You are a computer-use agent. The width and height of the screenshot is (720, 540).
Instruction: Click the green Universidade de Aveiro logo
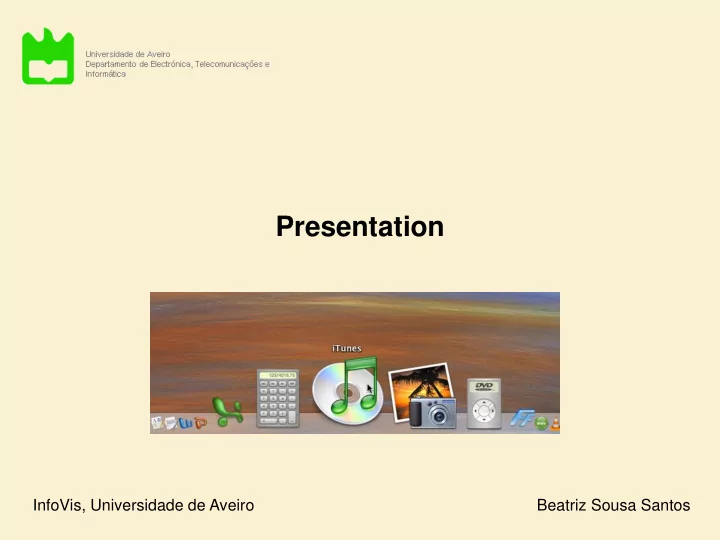[48, 56]
